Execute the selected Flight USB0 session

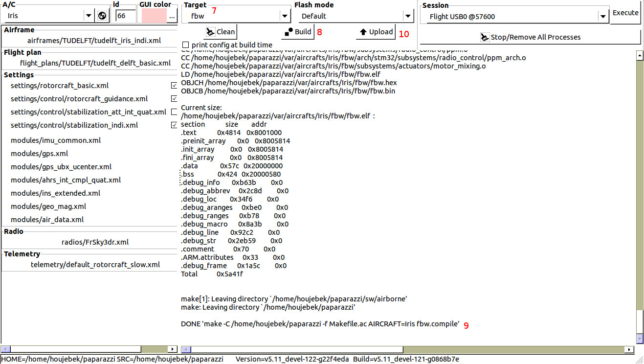(x=625, y=13)
